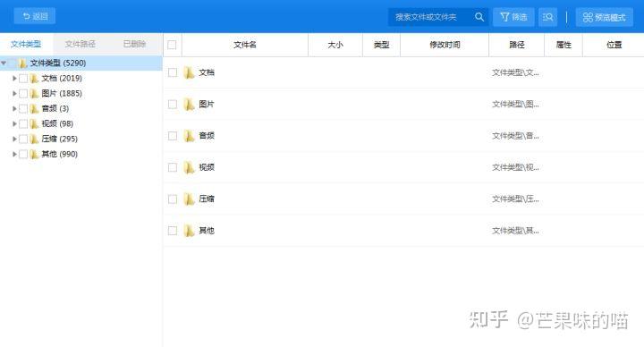Check the 其他 row checkbox in file list

tap(173, 231)
